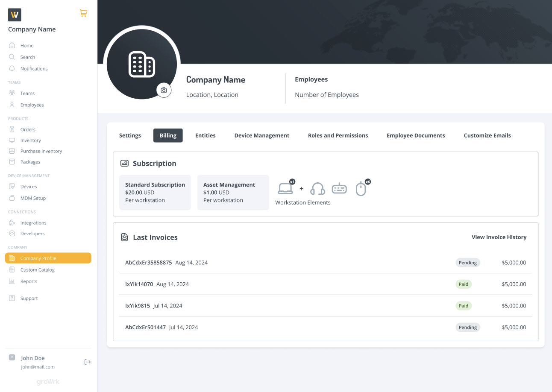Open the Roles and Permissions tab
552x392 pixels.
tap(338, 135)
